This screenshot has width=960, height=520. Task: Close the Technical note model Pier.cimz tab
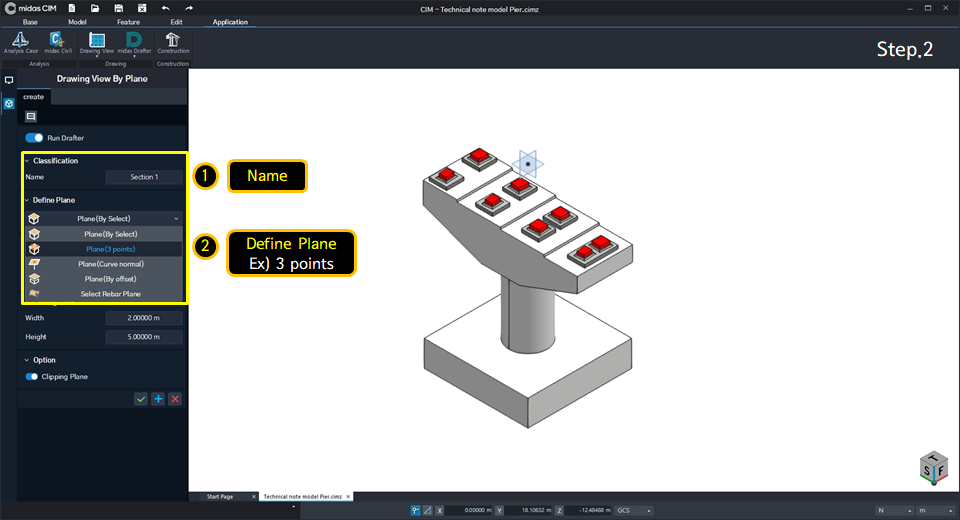click(x=348, y=497)
